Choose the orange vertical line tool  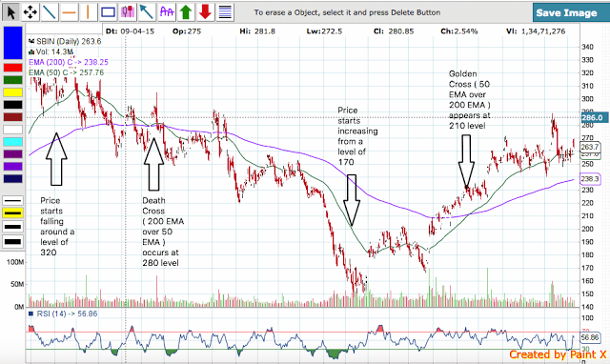[89, 12]
